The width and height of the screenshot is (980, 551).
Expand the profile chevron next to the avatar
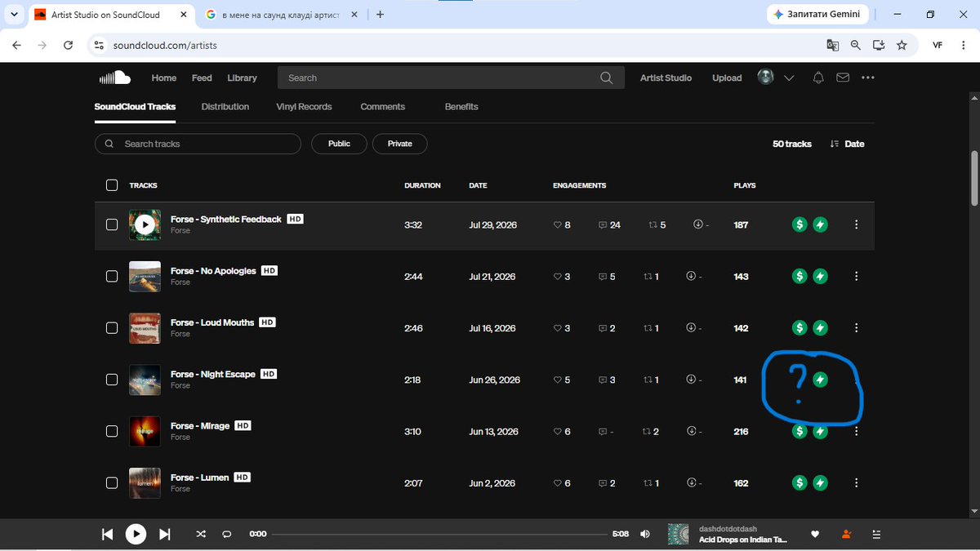pyautogui.click(x=789, y=78)
